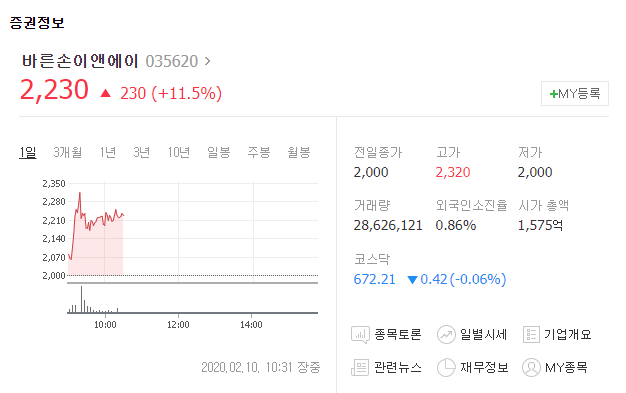Screen dimensions: 626x393
Task: Click the MY종목 person icon
Action: pyautogui.click(x=531, y=367)
